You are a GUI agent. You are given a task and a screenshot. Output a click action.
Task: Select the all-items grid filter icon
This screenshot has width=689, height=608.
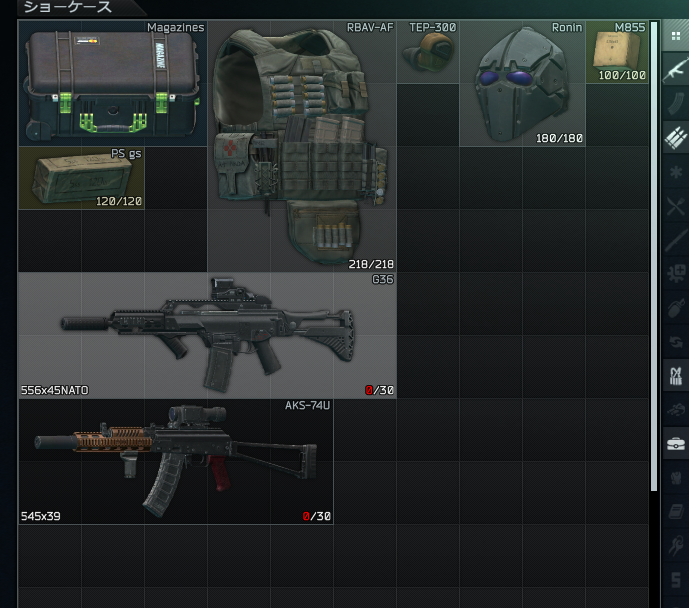pyautogui.click(x=676, y=36)
